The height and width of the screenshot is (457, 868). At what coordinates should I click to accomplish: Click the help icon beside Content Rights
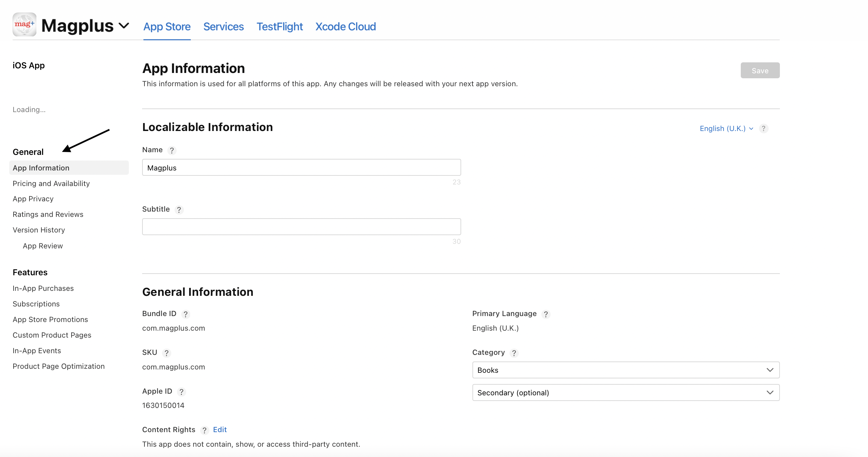(x=204, y=430)
